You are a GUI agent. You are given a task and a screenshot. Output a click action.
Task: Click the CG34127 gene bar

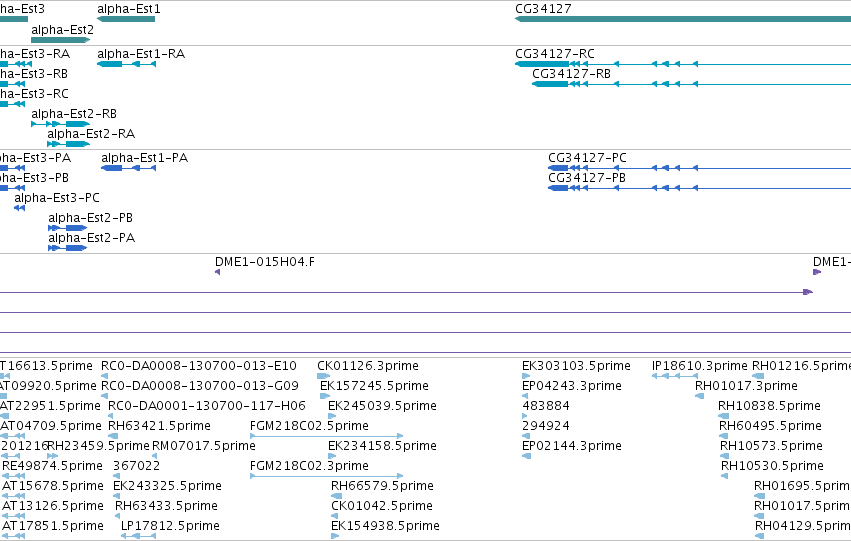coord(683,19)
